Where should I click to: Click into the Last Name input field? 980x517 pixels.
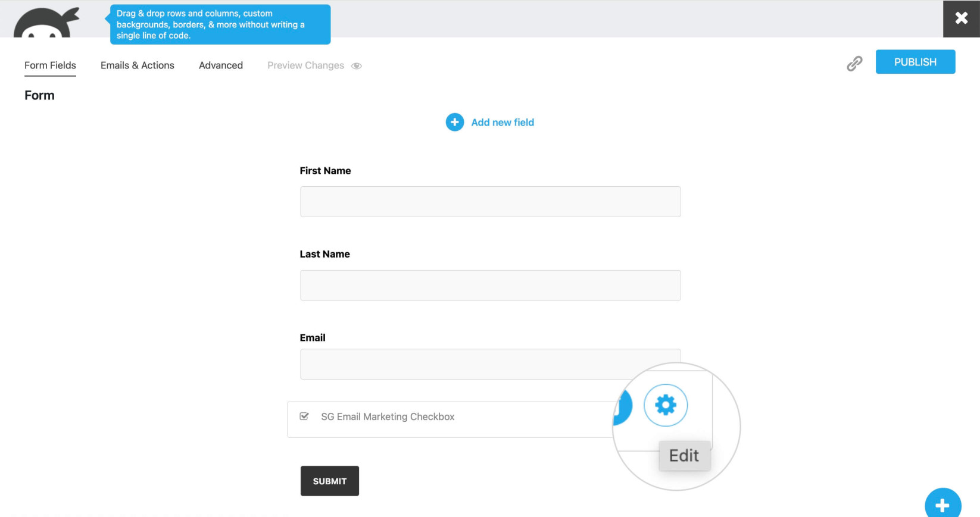click(x=490, y=286)
